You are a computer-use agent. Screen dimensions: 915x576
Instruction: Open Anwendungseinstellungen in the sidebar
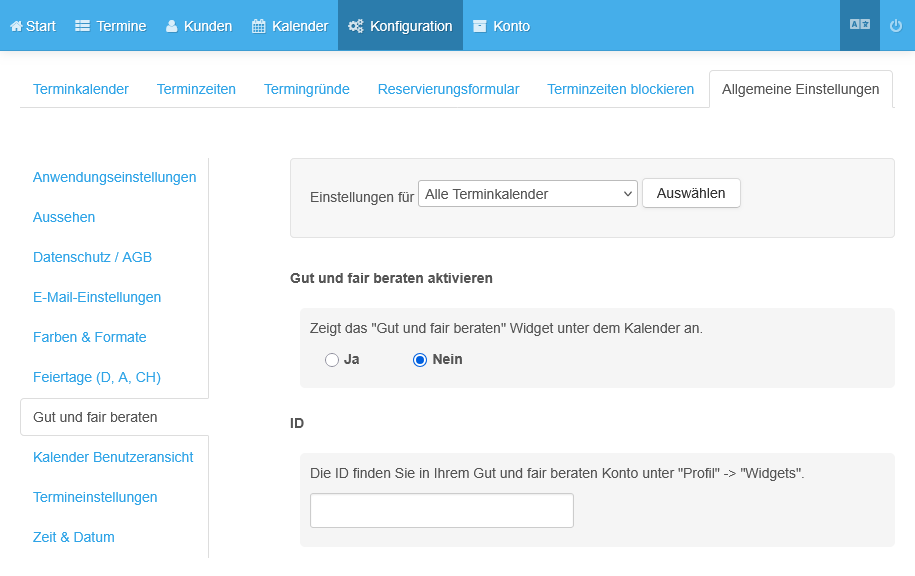click(x=114, y=177)
